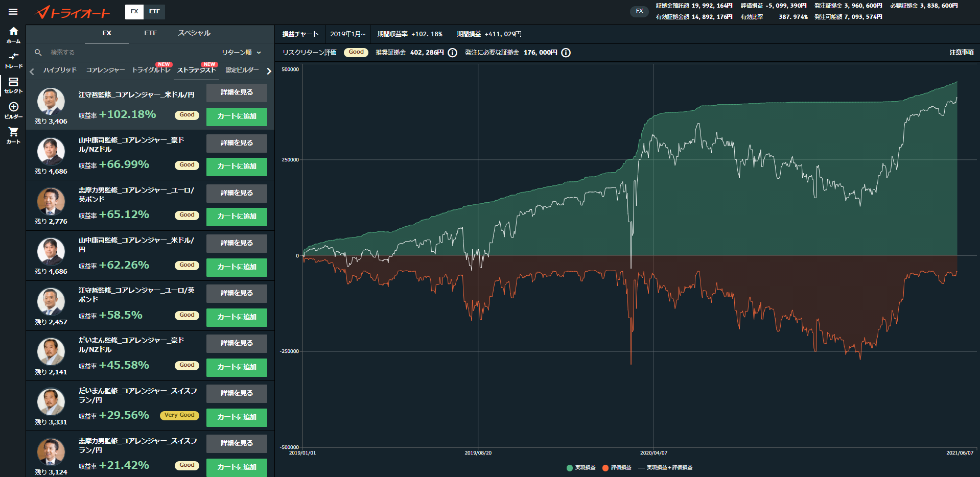Open the 2019年1月~ period dropdown
This screenshot has height=477, width=980.
tap(348, 34)
